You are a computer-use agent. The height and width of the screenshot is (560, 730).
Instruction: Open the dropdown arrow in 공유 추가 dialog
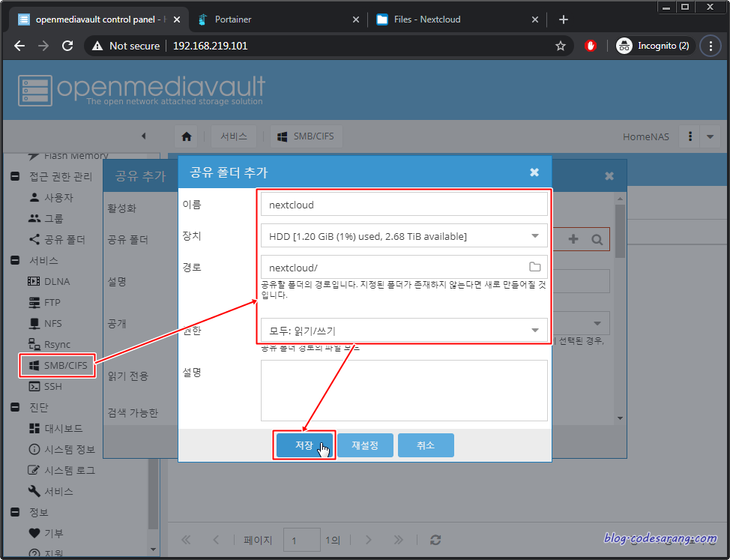(597, 323)
